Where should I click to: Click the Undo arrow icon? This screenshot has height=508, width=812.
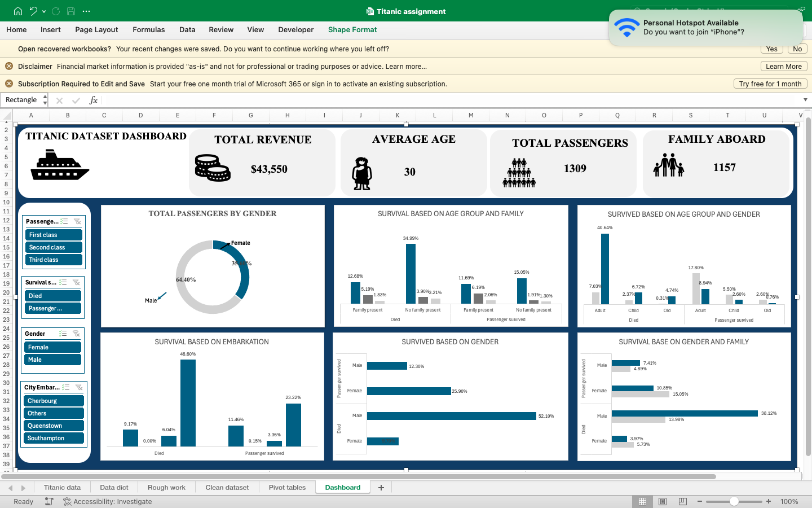[34, 11]
